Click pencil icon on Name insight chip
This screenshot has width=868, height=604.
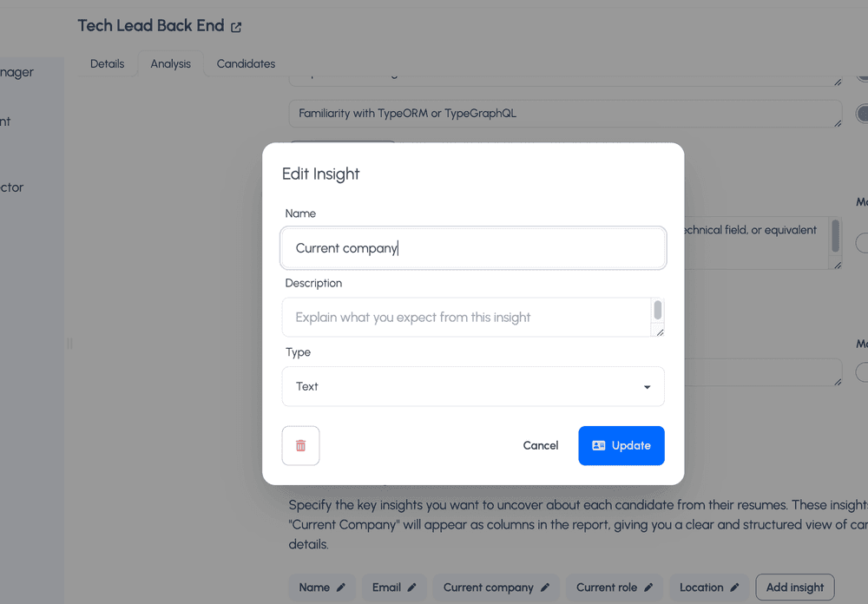tap(341, 588)
